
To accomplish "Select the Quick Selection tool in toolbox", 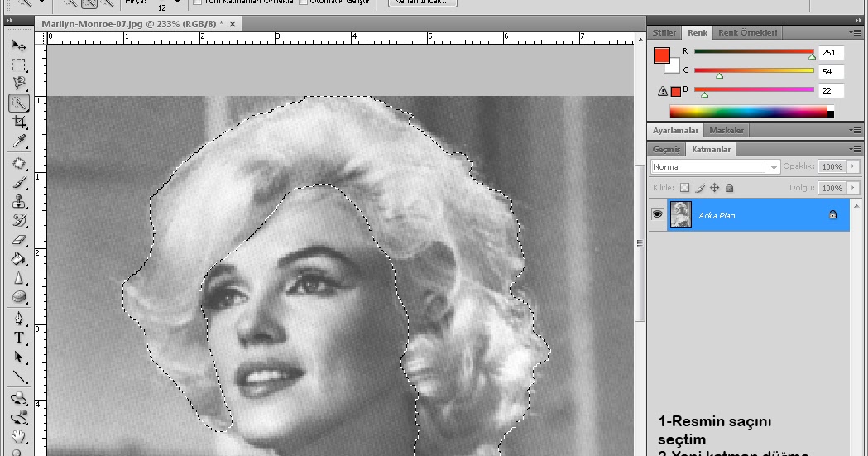I will 19,103.
